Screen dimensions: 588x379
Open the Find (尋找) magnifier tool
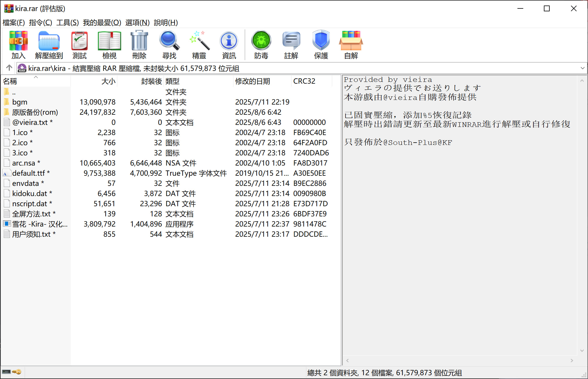coord(169,44)
